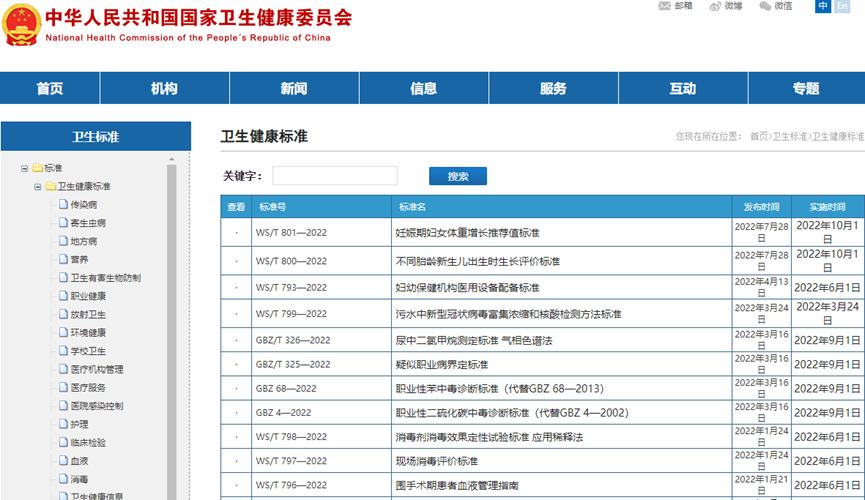This screenshot has height=500, width=865.
Task: Open the 互动 navigation tab
Action: [683, 88]
